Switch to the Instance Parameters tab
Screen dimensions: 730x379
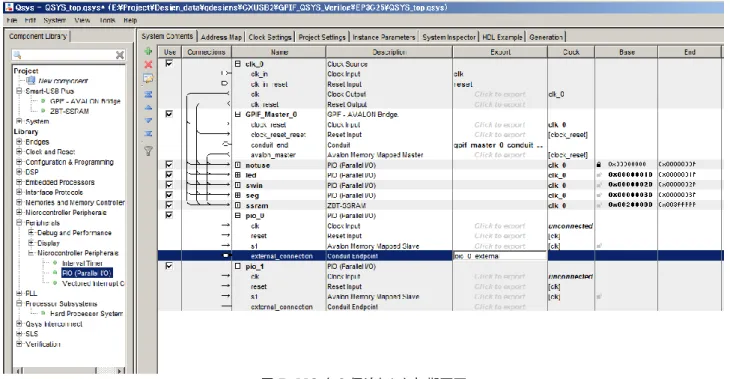tap(384, 37)
